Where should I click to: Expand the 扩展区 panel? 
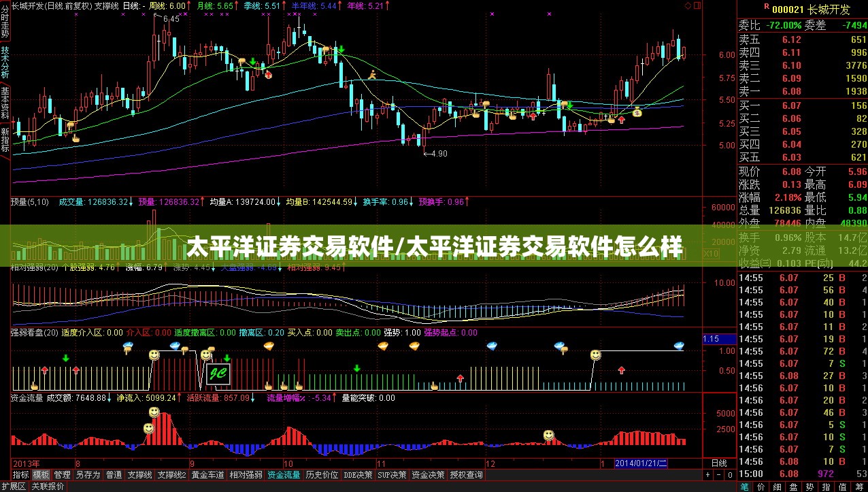click(x=13, y=487)
